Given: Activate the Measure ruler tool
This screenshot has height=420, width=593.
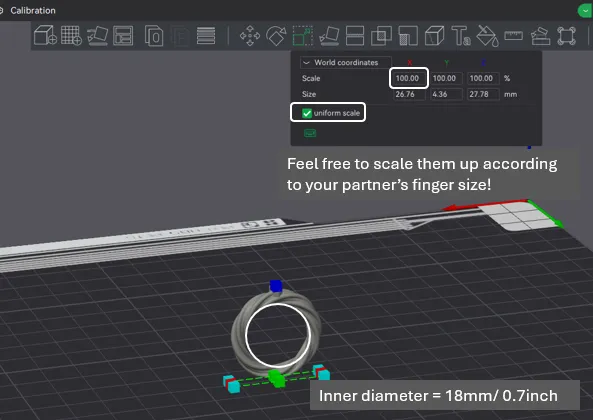Looking at the screenshot, I should (514, 36).
